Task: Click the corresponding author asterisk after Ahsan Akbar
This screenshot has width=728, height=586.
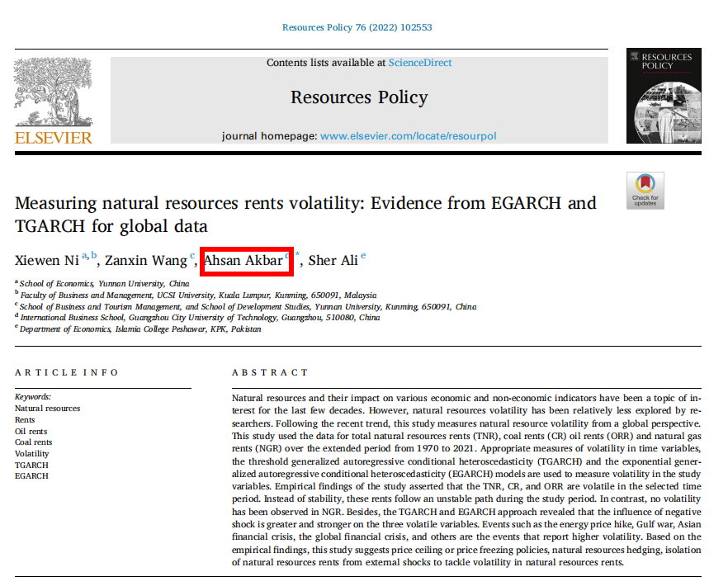Action: [297, 257]
